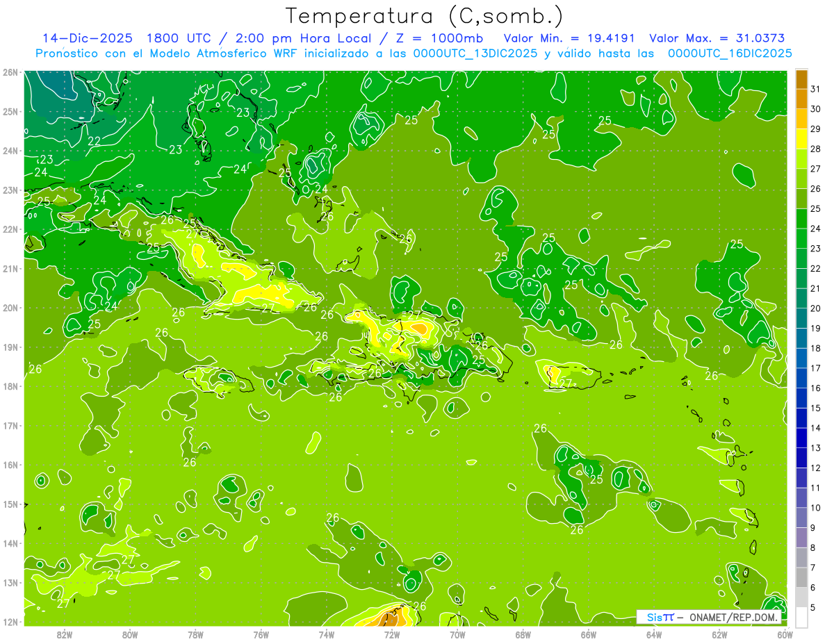Click the value 31 on the color scale
Viewport: 834px width, 644px height.
[816, 89]
